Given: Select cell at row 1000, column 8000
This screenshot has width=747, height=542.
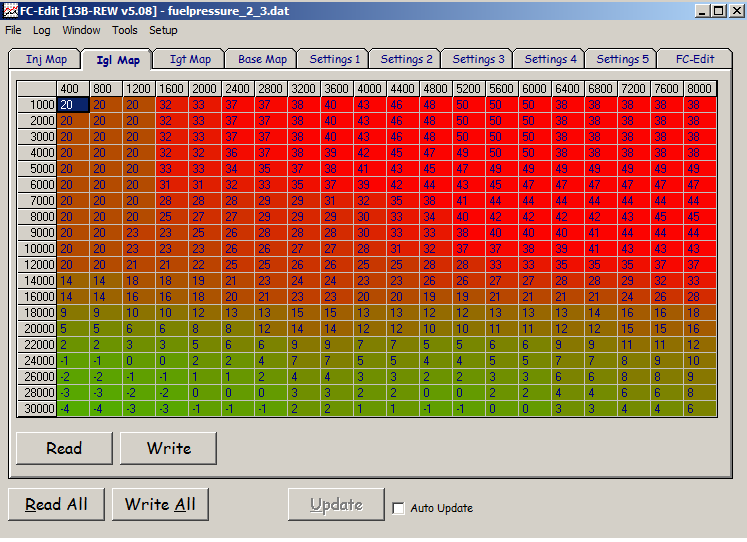Looking at the screenshot, I should [x=700, y=105].
